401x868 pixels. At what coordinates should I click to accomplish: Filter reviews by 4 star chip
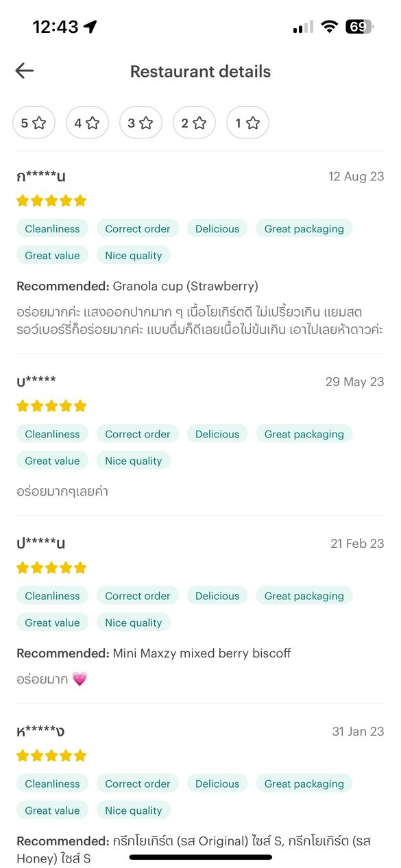87,123
